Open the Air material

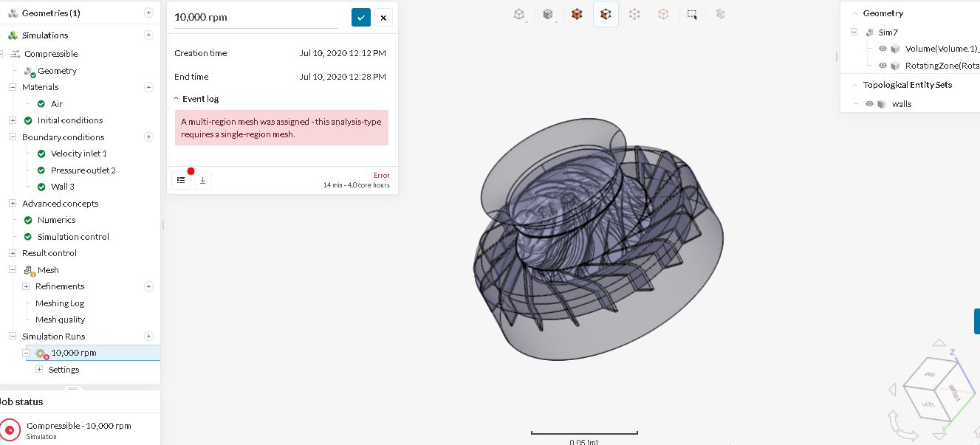pyautogui.click(x=57, y=104)
